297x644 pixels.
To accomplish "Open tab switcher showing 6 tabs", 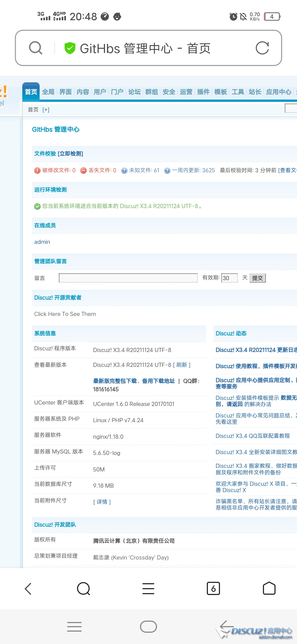I will (213, 589).
